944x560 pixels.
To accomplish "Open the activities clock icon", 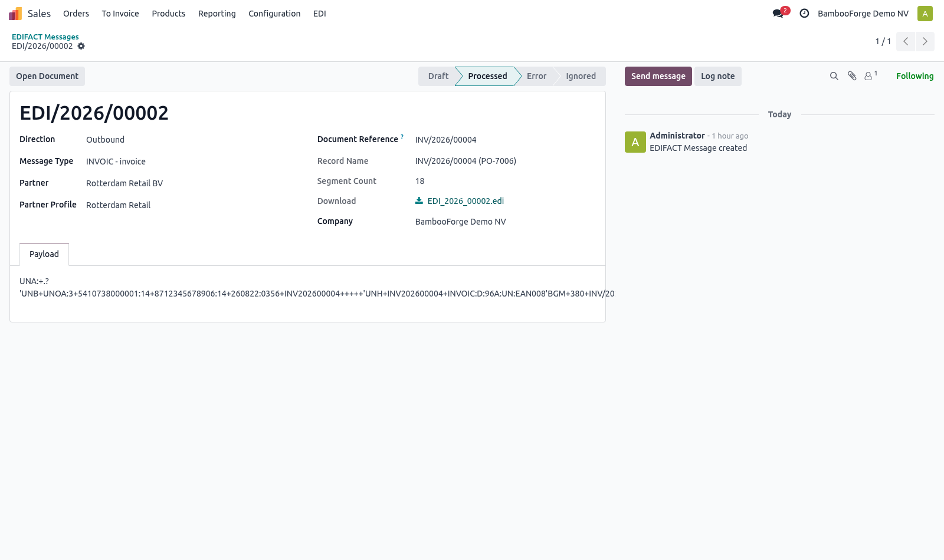I will 804,14.
